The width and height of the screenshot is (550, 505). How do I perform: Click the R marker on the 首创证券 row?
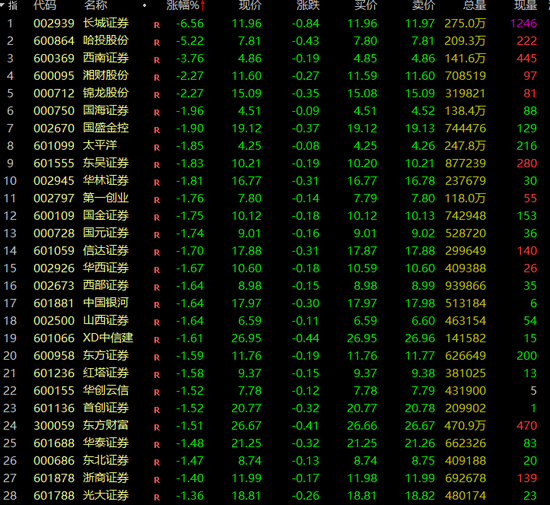click(157, 410)
